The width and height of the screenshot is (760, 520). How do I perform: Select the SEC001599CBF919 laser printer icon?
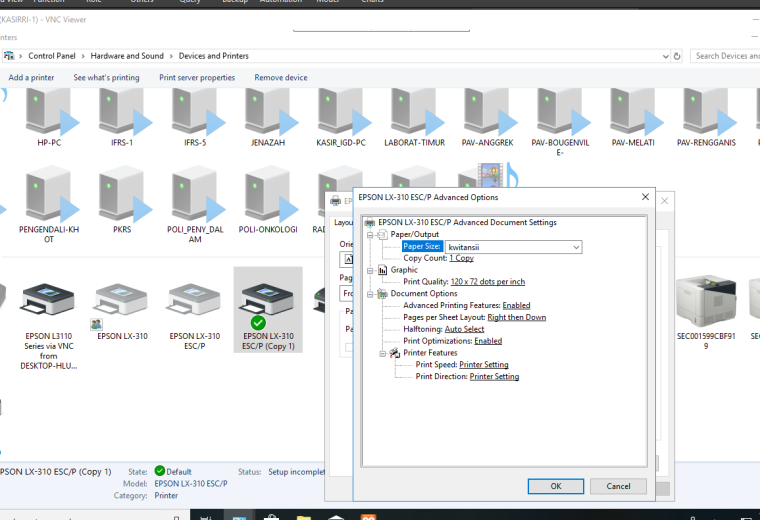[x=706, y=300]
